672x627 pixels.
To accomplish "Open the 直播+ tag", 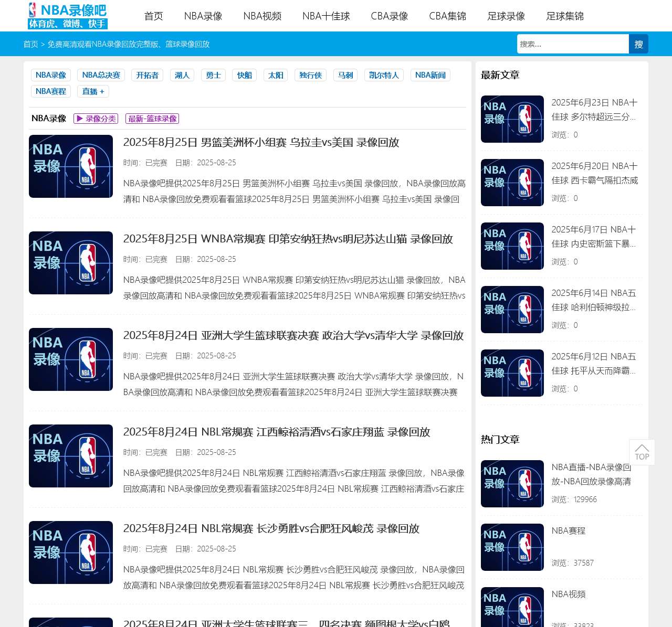I will (92, 91).
